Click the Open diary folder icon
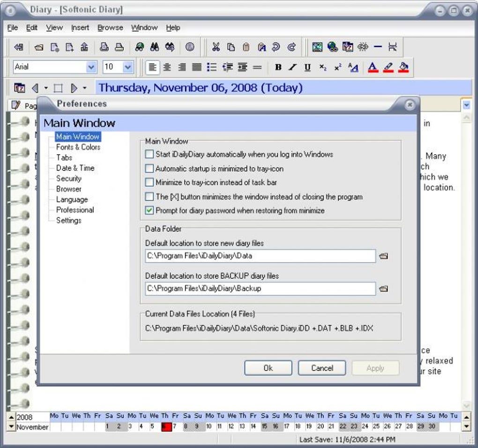This screenshot has height=448, width=478. point(39,47)
